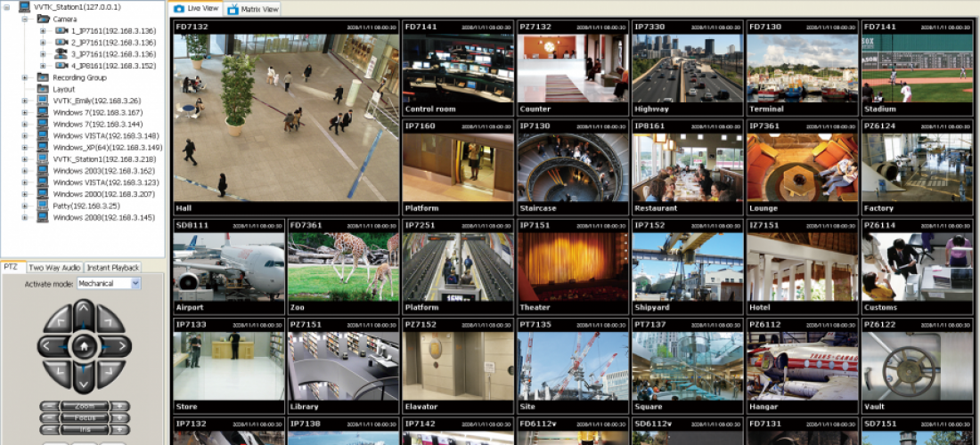Expand the VVTK_Emily station node
Viewport: 980px width, 445px height.
pos(25,101)
